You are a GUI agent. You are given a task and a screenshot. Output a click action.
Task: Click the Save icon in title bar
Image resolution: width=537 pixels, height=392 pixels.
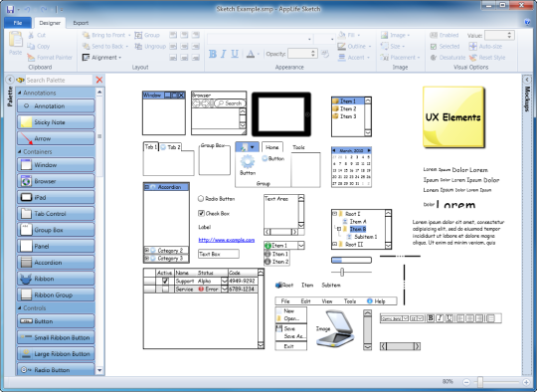click(10, 9)
